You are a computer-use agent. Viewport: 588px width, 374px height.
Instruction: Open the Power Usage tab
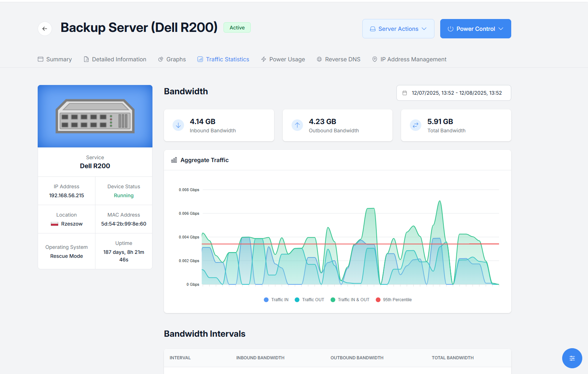(283, 59)
